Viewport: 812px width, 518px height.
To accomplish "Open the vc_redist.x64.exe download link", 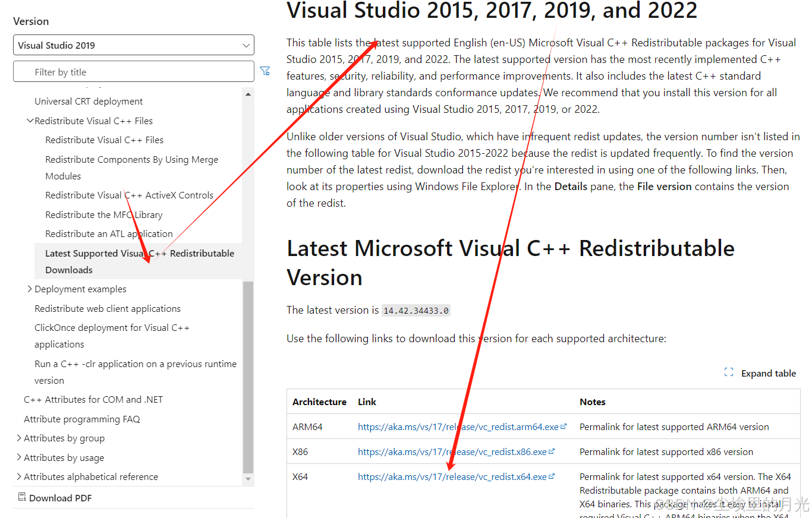I will (x=452, y=476).
